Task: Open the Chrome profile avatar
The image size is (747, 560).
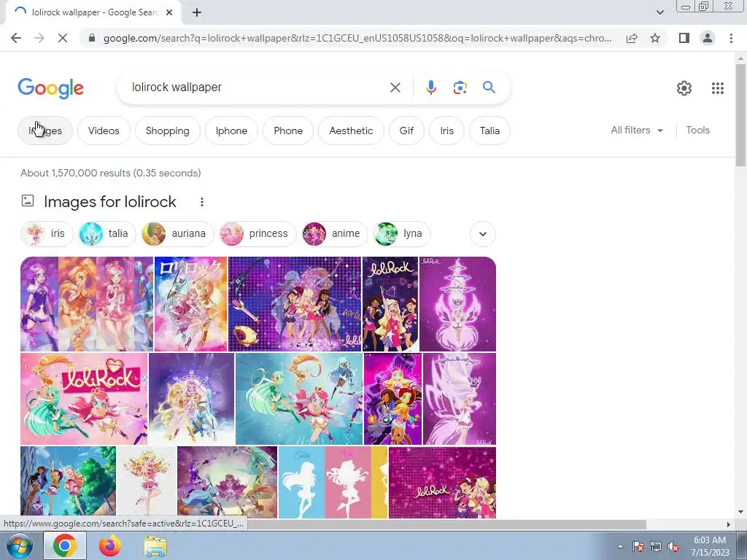Action: tap(708, 38)
